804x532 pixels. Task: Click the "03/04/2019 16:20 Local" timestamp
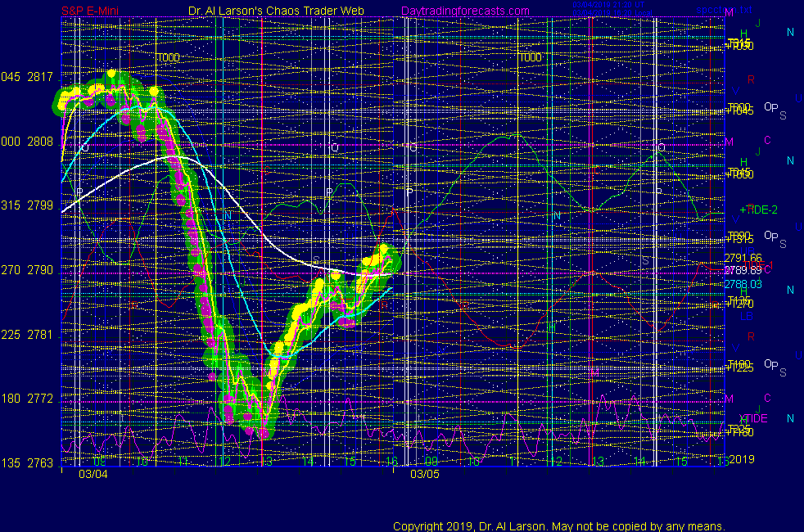coord(612,13)
